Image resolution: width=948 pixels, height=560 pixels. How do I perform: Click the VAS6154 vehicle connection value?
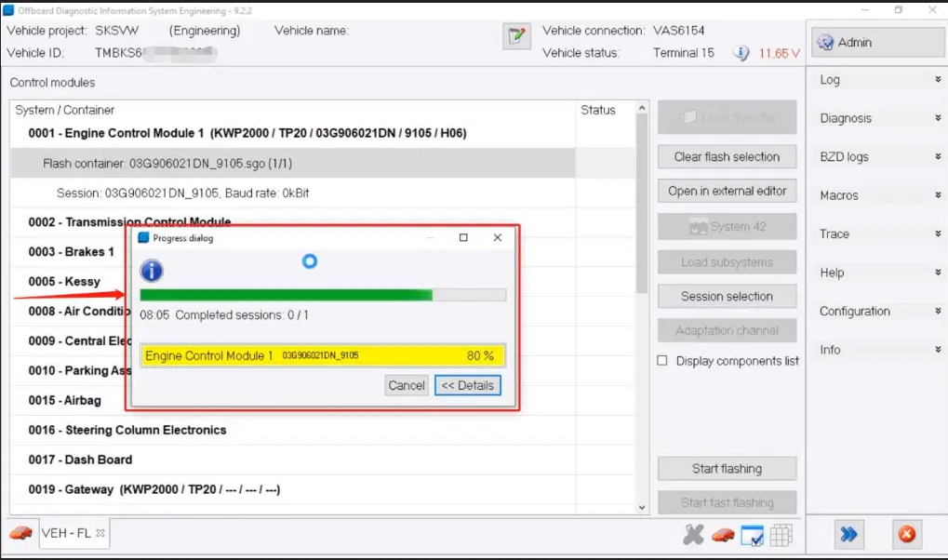[x=678, y=31]
